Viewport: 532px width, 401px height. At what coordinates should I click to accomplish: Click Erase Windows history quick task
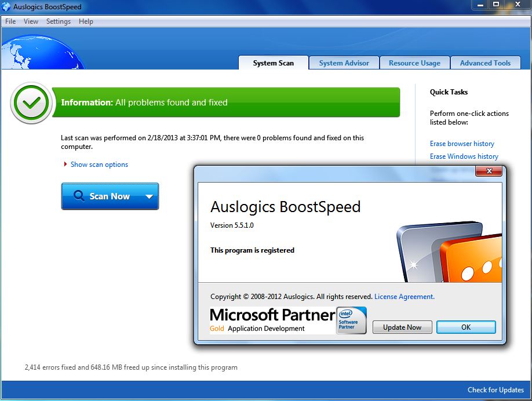464,156
